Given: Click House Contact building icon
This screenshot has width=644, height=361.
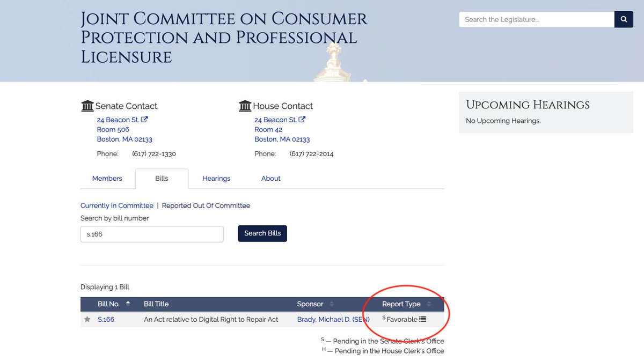Looking at the screenshot, I should click(245, 106).
